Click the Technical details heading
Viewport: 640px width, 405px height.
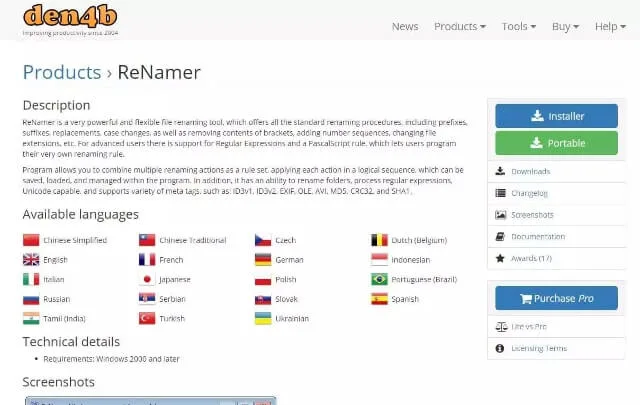point(71,342)
